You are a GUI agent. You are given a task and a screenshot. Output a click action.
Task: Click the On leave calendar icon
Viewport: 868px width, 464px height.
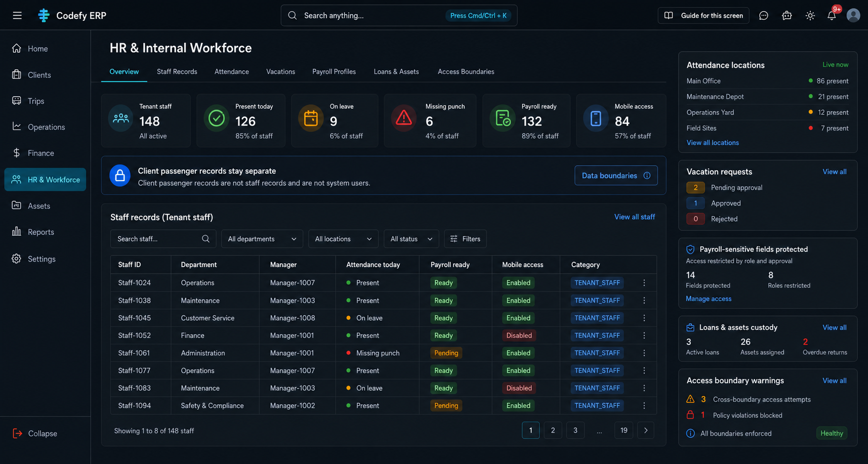pyautogui.click(x=311, y=118)
